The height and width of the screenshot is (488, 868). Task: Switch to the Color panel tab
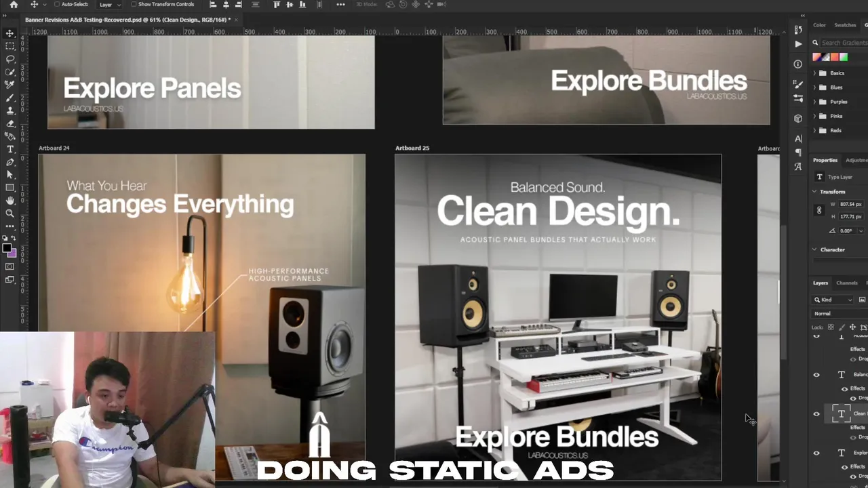pyautogui.click(x=820, y=25)
